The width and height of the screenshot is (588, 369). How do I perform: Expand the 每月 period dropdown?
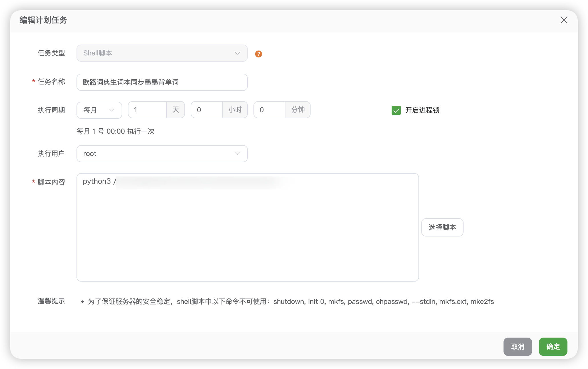click(x=99, y=110)
